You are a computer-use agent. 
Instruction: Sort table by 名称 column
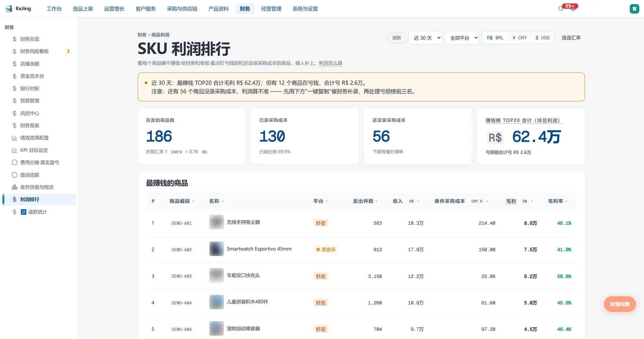[x=217, y=201]
